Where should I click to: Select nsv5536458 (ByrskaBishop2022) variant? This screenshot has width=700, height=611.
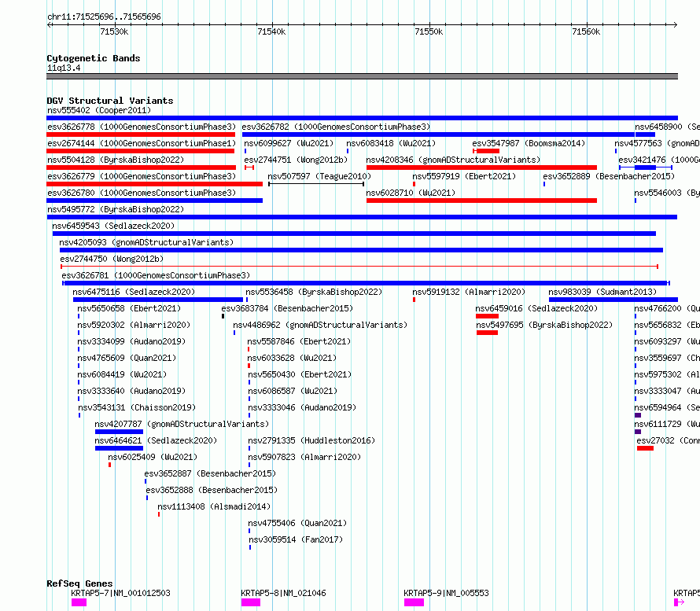tap(314, 292)
